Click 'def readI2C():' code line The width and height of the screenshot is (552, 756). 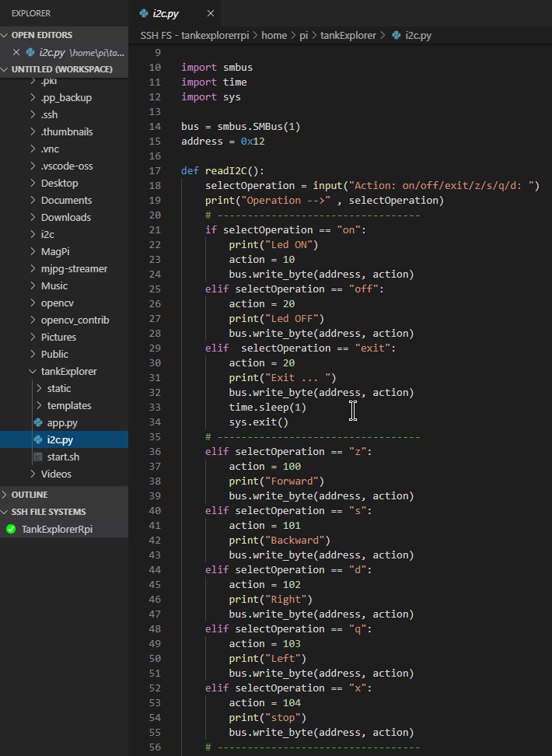(222, 170)
